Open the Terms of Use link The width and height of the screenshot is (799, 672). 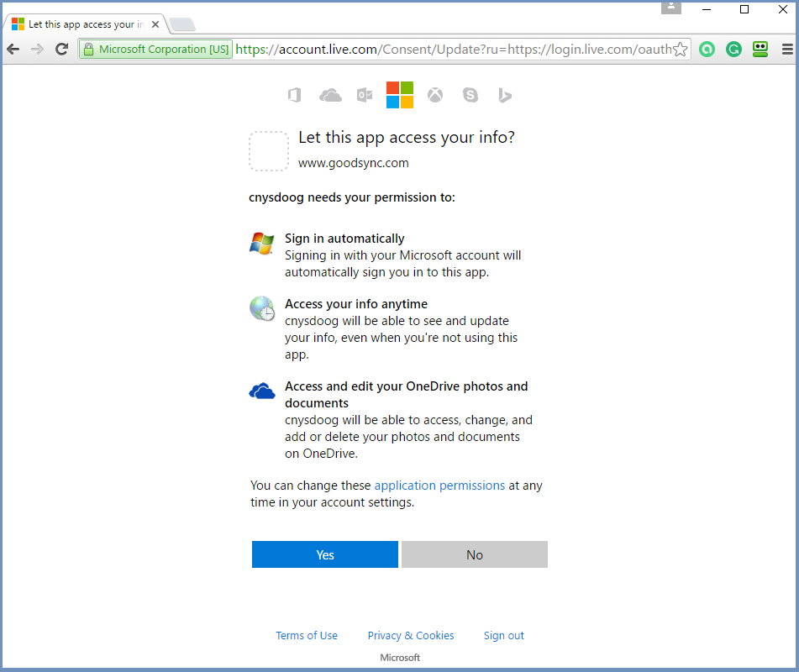(x=307, y=635)
